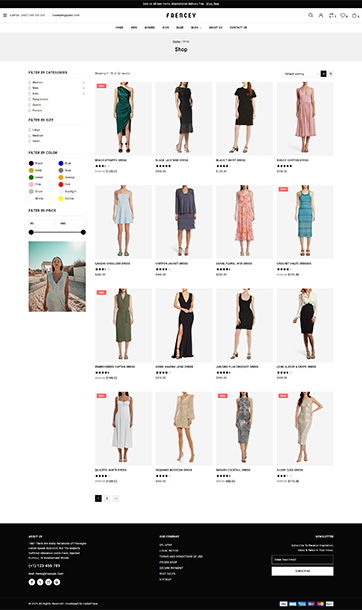The image size is (362, 610).
Task: Open the LinkedIn footer icon
Action: point(48,582)
